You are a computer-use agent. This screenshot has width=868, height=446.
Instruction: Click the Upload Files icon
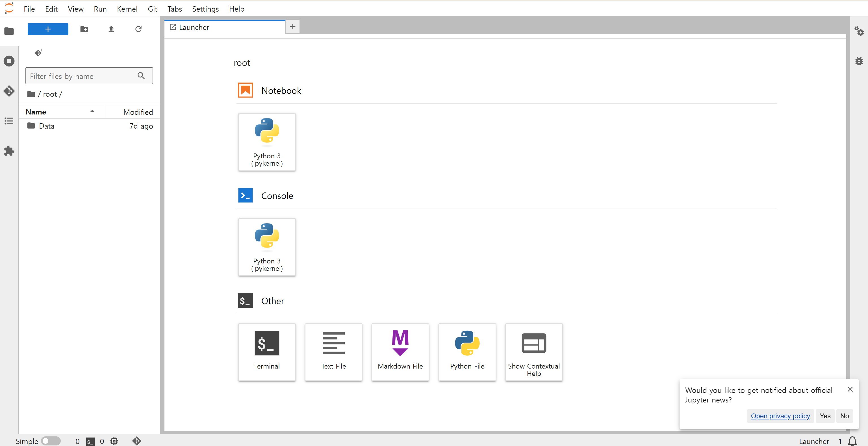111,29
